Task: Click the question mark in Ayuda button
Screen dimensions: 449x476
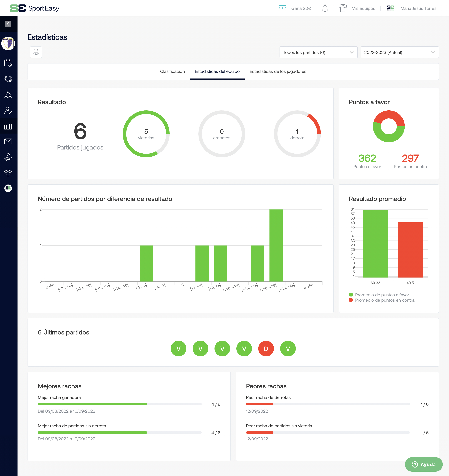Action: (415, 465)
